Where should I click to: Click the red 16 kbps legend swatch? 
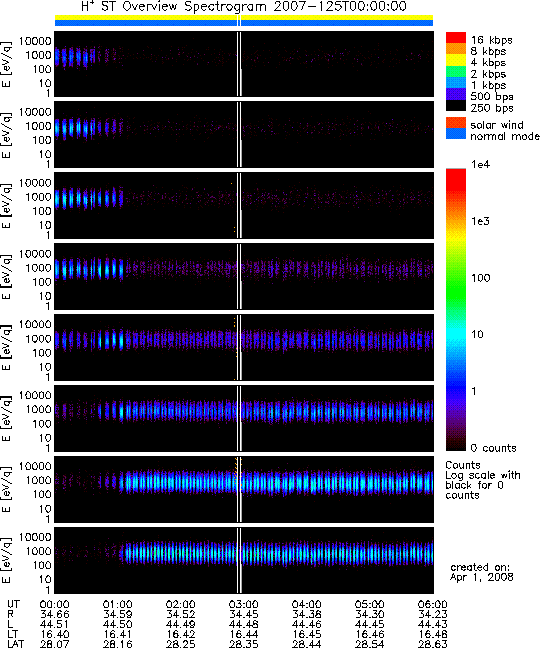tap(456, 38)
